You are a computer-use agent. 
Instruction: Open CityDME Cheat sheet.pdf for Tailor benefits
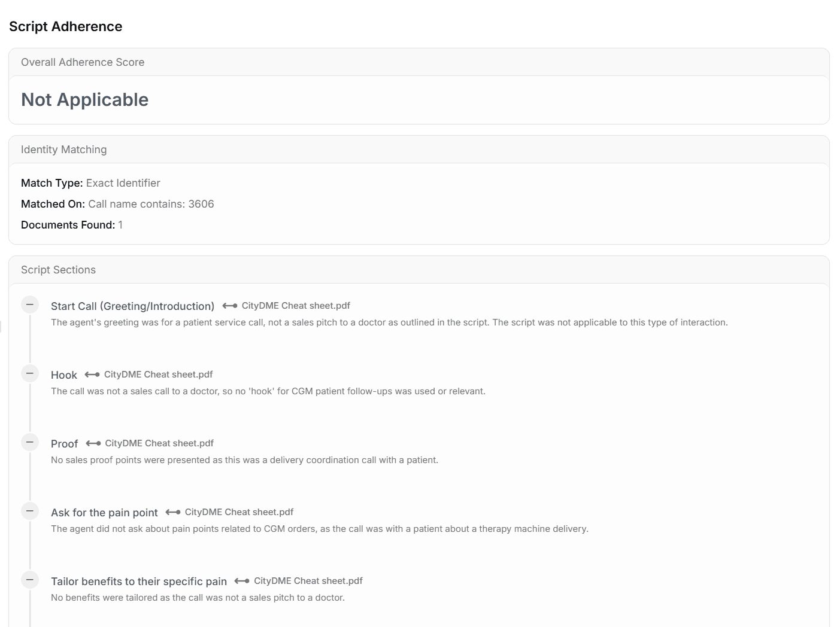tap(308, 581)
